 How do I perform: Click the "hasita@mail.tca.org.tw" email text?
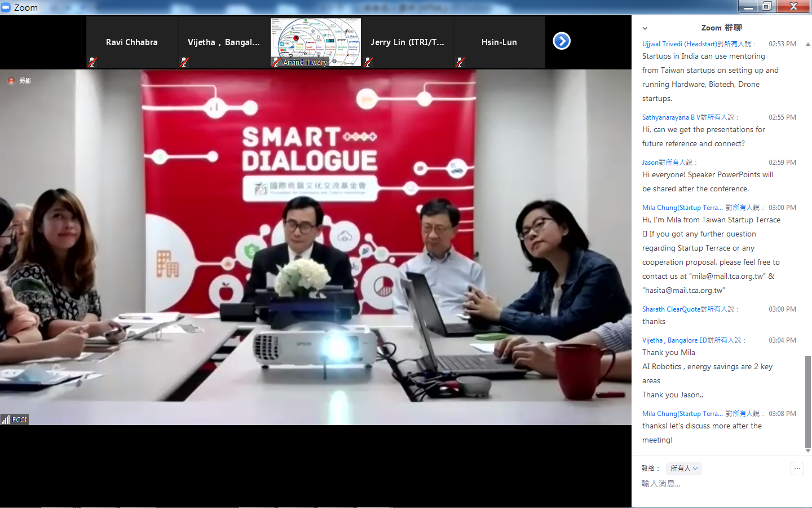click(x=685, y=291)
